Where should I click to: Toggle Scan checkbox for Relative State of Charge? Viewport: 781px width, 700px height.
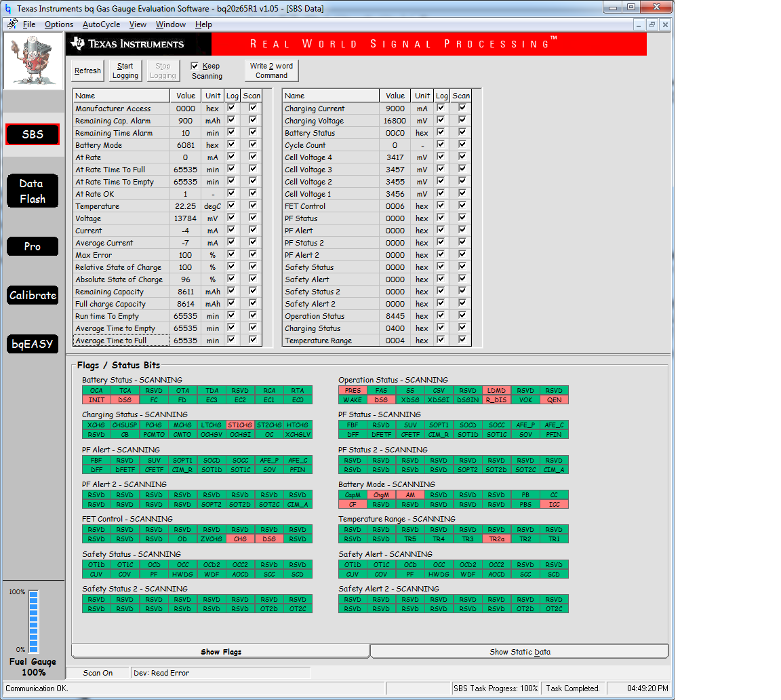[253, 267]
